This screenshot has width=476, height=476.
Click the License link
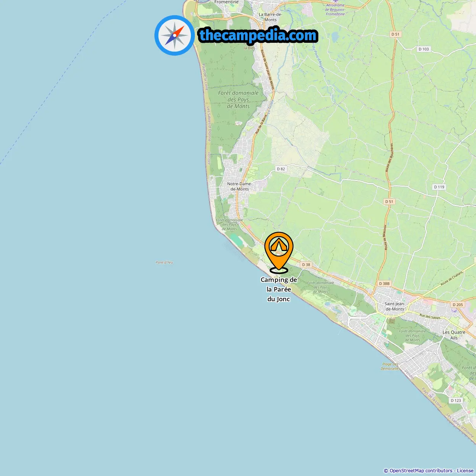465,471
